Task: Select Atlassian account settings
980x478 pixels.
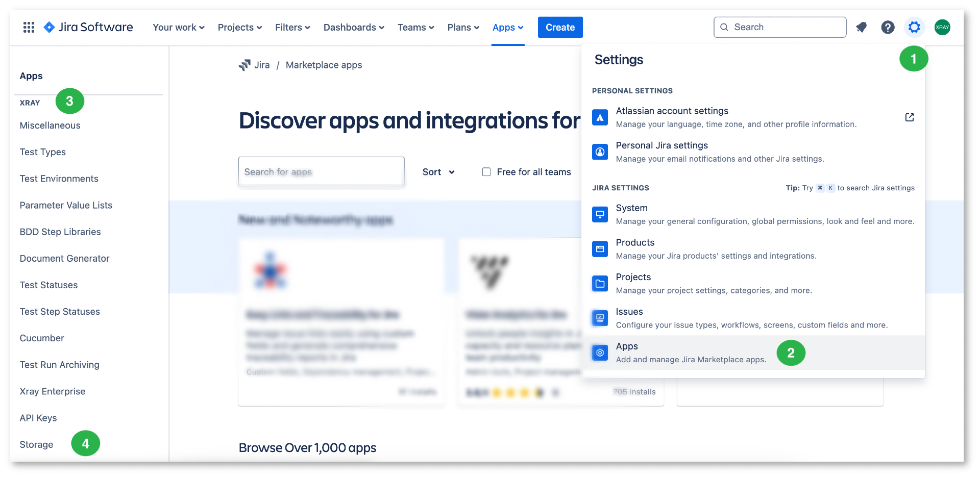Action: [x=753, y=117]
